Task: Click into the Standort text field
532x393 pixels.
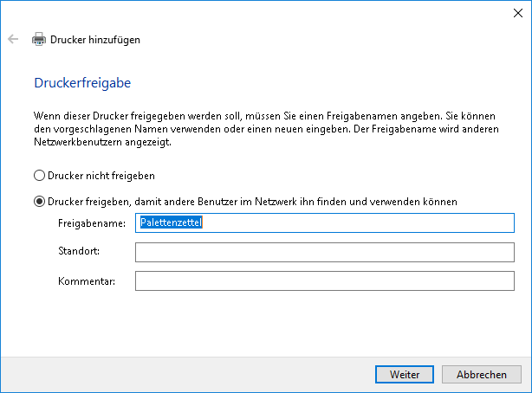Action: (x=325, y=252)
